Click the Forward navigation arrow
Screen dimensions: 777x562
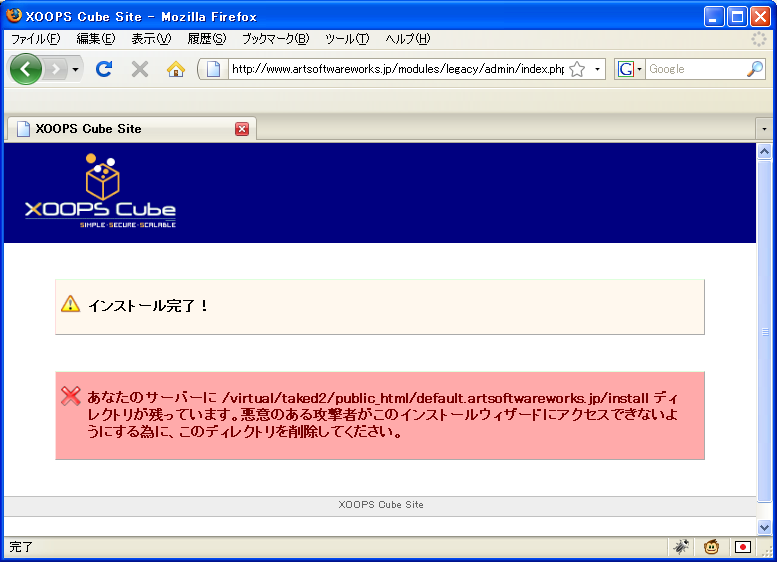[56, 69]
